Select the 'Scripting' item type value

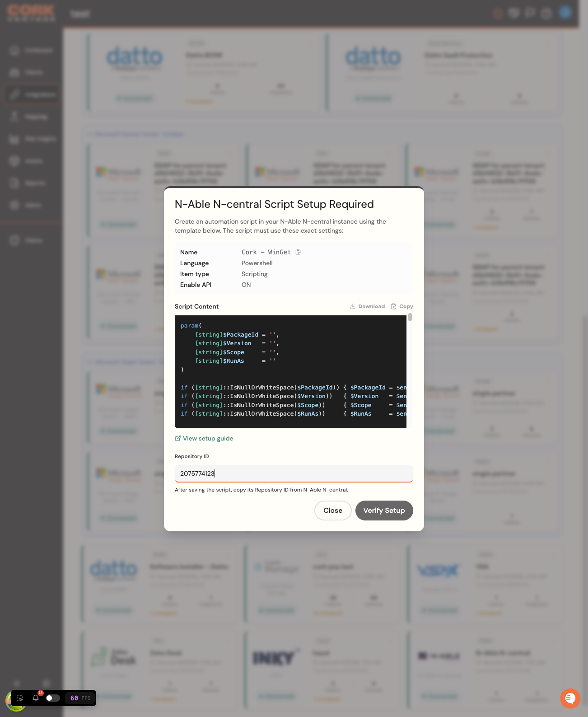(x=254, y=274)
